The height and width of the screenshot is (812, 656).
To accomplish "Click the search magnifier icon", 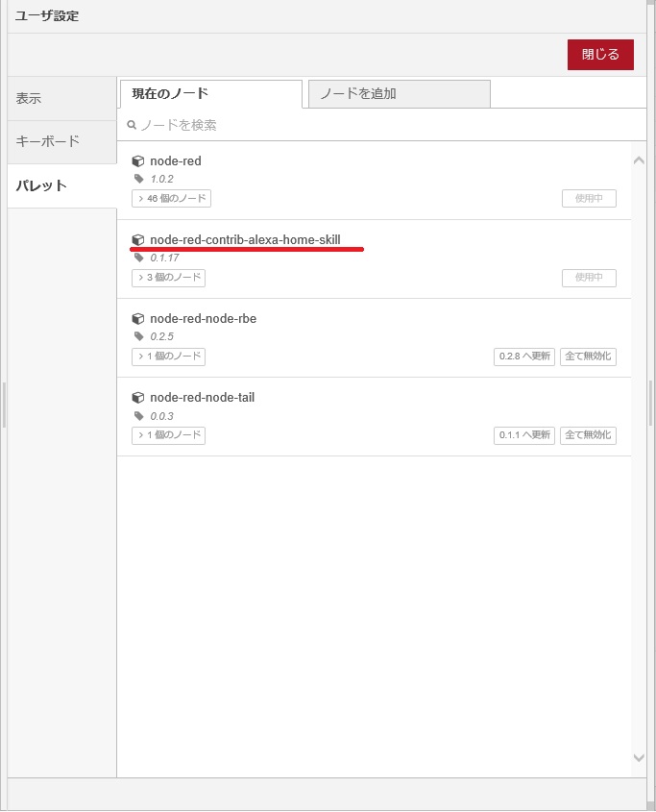I will point(132,125).
